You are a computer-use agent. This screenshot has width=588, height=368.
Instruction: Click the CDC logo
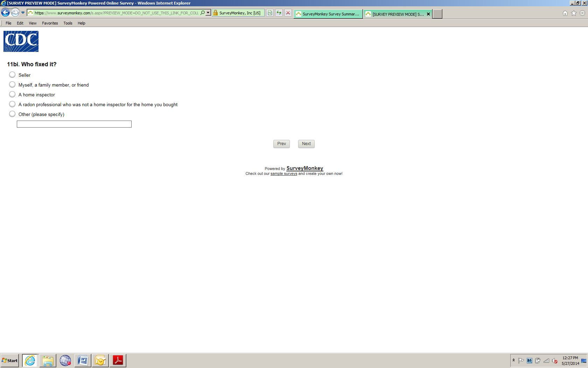(21, 41)
